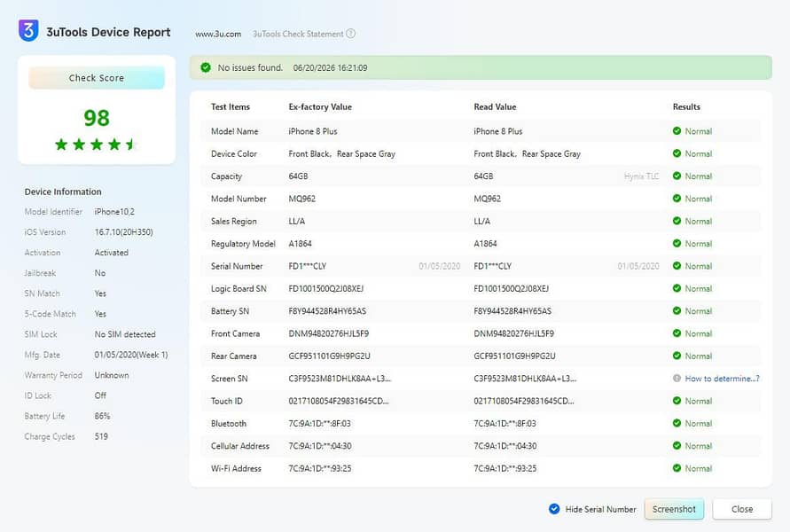Viewport: 790px width, 532px height.
Task: Click the Touch ID Normal status icon
Action: (x=677, y=401)
